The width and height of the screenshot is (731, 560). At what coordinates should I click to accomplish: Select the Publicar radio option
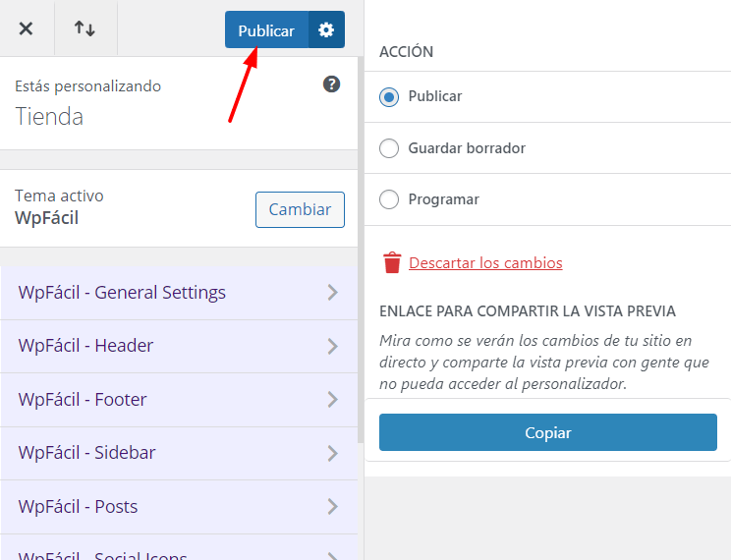pyautogui.click(x=389, y=97)
